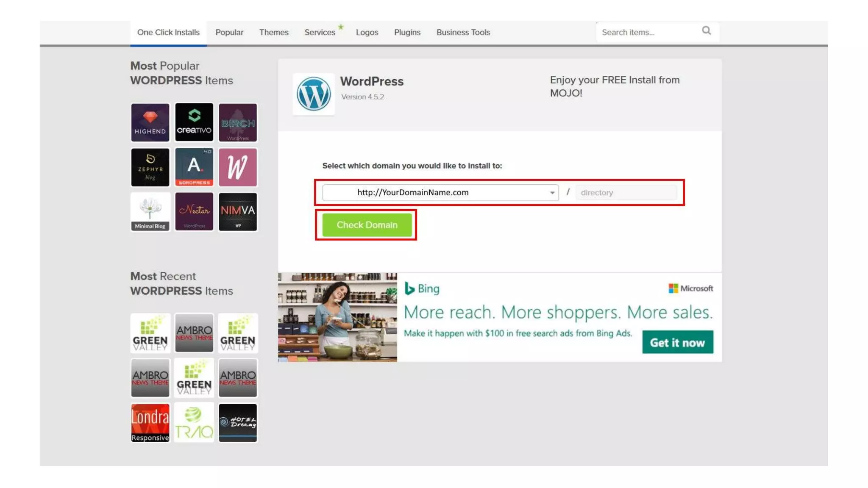Open the Birch WordPress theme thumbnail
The image size is (868, 488).
tap(238, 122)
